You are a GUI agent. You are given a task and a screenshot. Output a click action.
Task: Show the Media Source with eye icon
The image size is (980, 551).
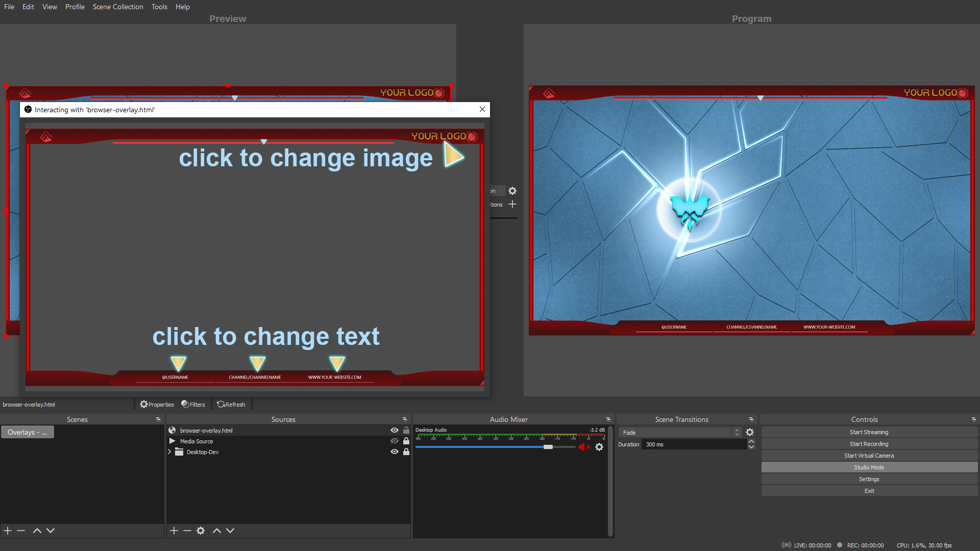[394, 441]
